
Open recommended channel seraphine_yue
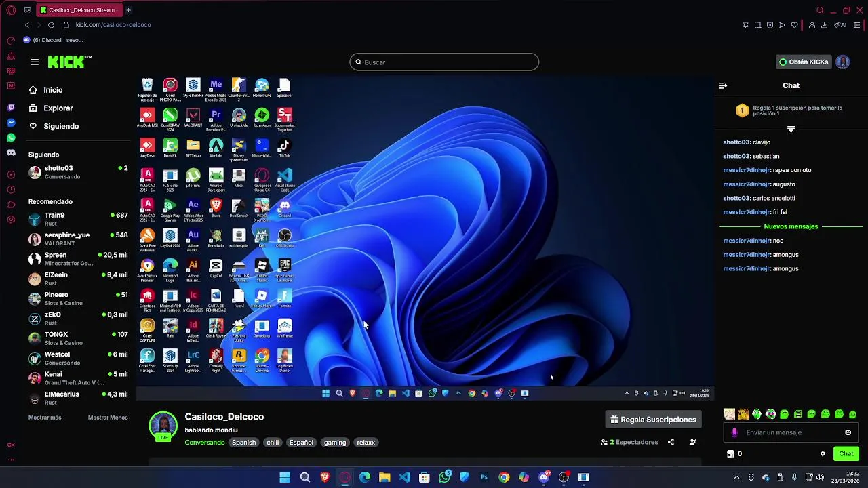(x=77, y=239)
